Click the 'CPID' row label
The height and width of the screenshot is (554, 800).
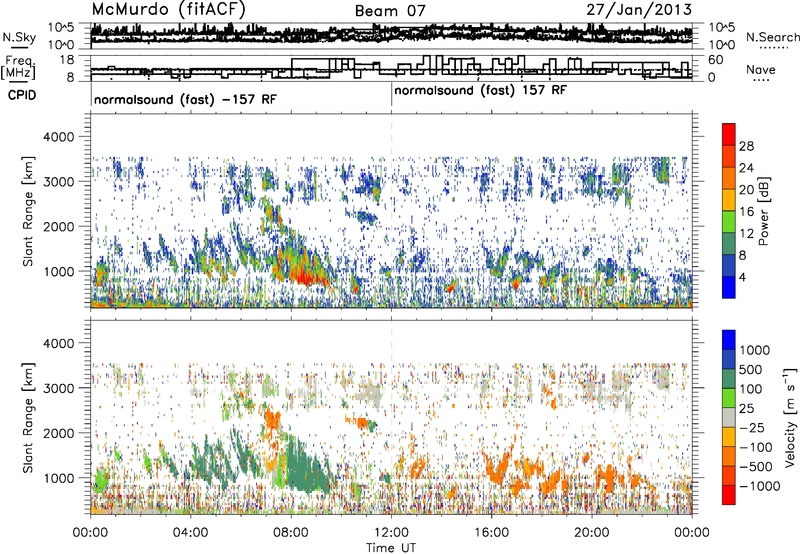pos(22,95)
